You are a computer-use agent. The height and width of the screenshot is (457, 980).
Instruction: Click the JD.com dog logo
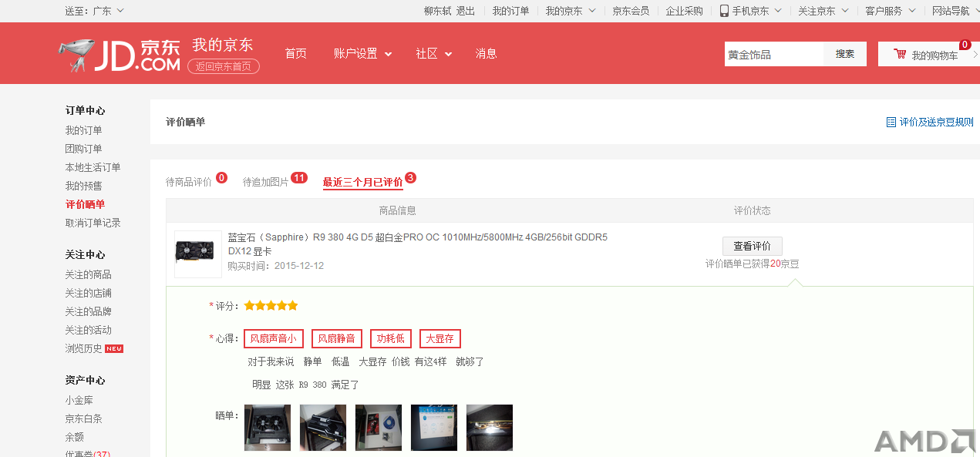120,55
